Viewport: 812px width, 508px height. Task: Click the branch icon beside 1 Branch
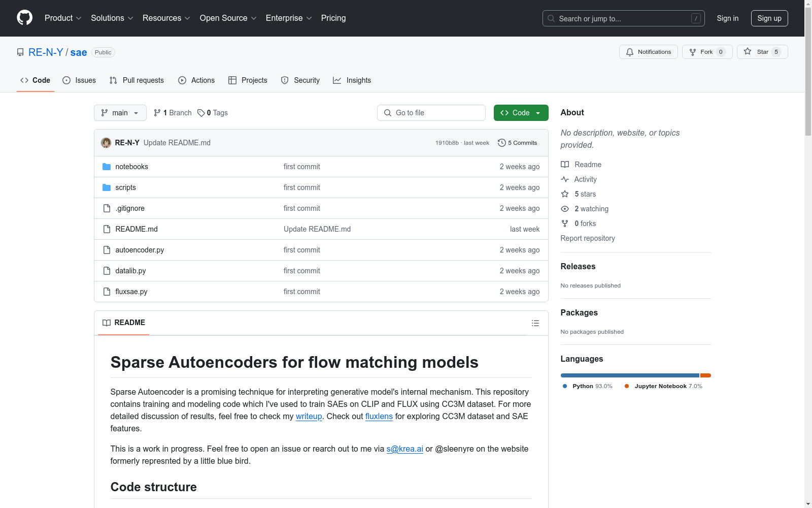(157, 113)
